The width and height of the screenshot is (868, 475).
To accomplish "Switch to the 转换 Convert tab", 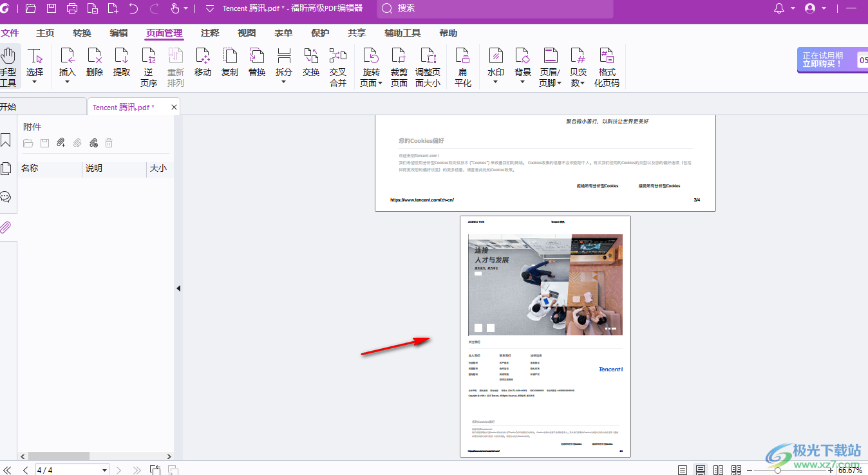I will (x=82, y=33).
